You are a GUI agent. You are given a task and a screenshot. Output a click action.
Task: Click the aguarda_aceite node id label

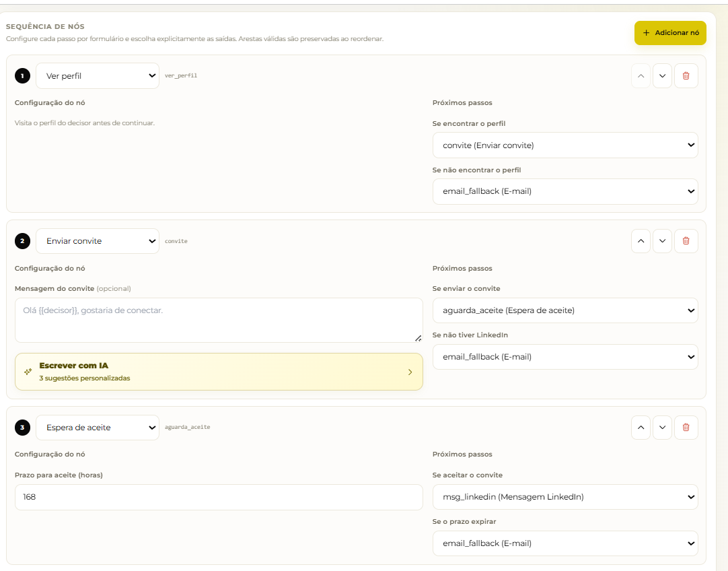coord(188,427)
